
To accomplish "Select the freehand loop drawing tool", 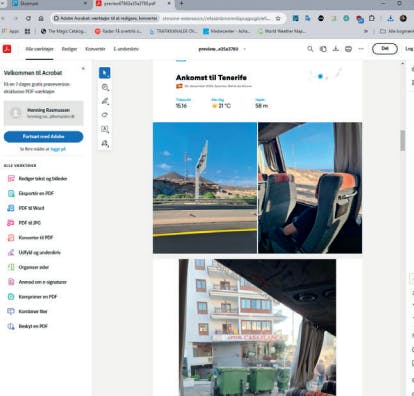I will click(105, 115).
